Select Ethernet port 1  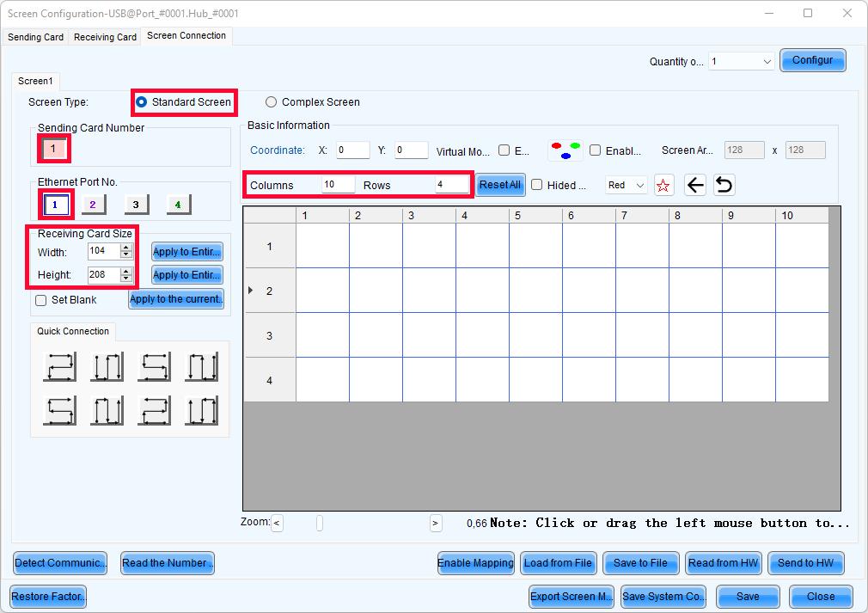55,205
